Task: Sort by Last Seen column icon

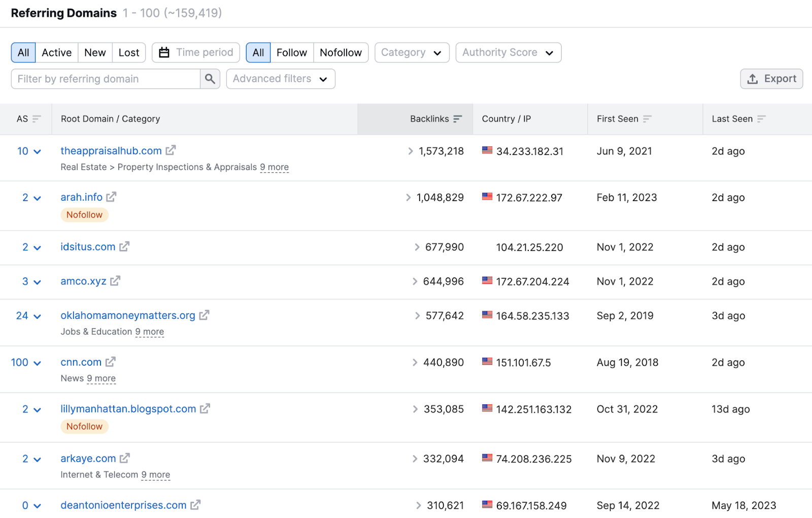Action: 761,119
